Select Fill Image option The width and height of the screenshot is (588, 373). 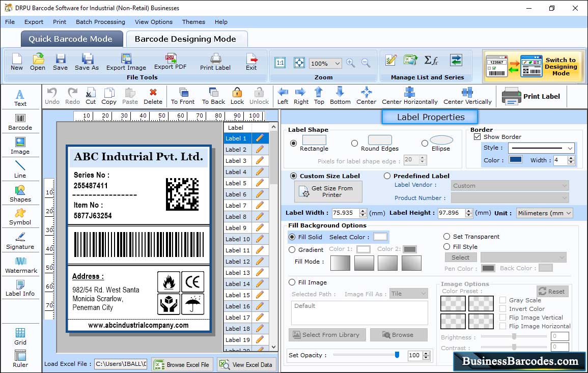[x=292, y=282]
